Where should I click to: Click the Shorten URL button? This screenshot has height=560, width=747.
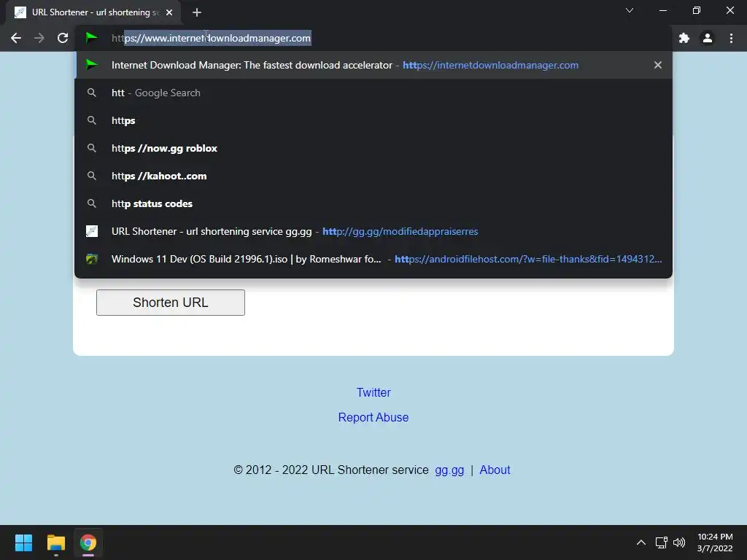pos(171,303)
